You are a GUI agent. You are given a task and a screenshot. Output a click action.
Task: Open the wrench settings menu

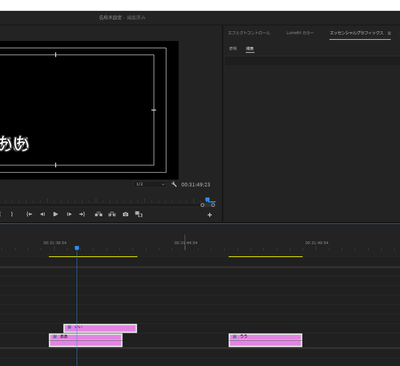[174, 184]
